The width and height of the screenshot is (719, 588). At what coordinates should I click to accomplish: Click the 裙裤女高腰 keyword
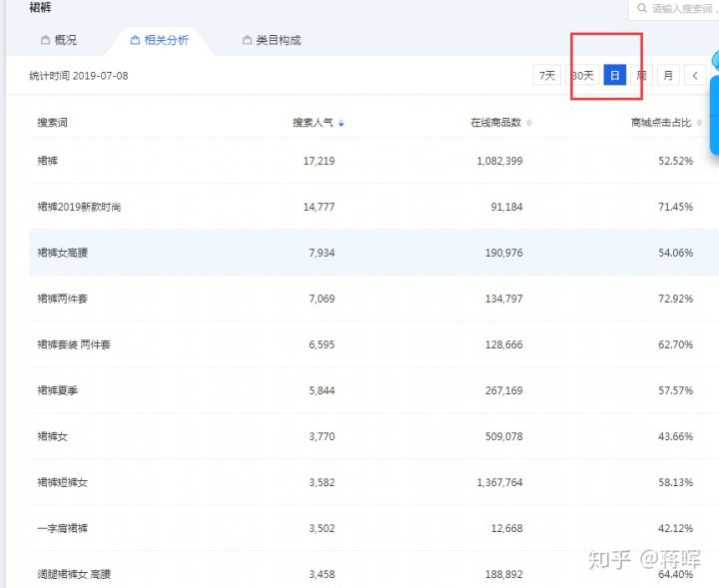click(x=62, y=253)
